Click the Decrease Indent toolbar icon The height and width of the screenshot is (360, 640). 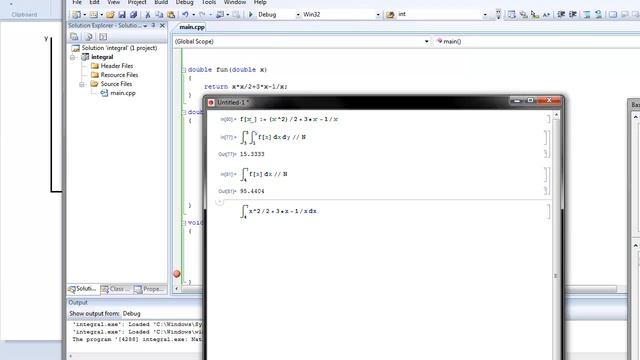pos(561,15)
